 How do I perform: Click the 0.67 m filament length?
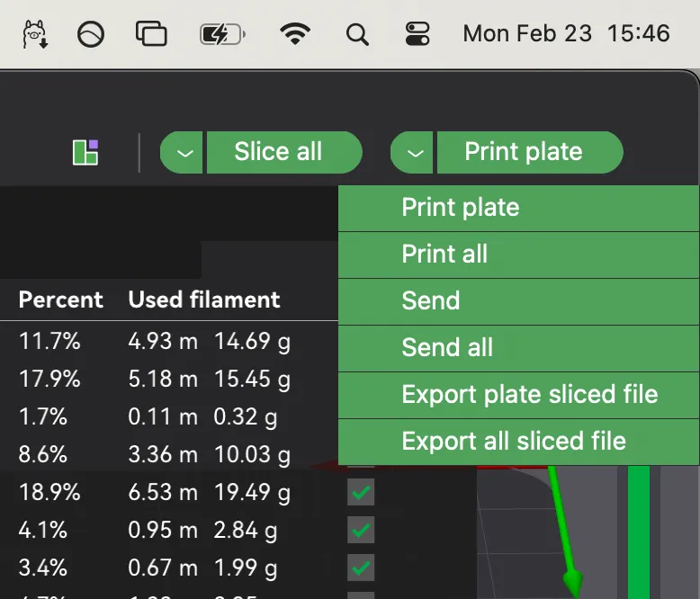(x=163, y=568)
